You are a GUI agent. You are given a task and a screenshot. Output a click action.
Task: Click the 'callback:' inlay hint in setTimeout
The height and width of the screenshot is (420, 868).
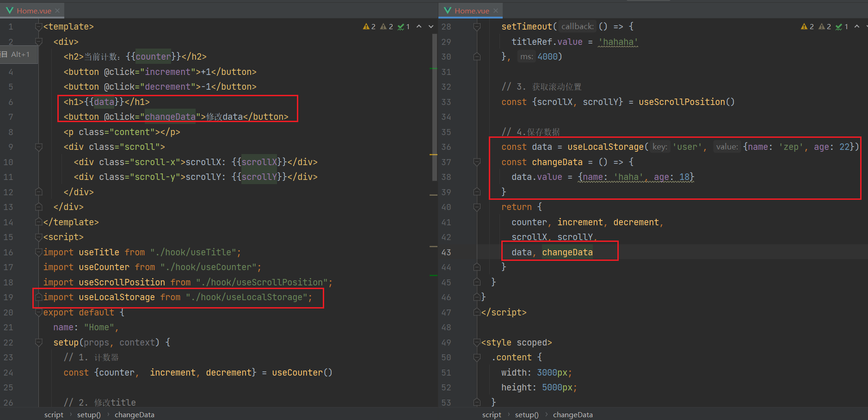[x=577, y=27]
